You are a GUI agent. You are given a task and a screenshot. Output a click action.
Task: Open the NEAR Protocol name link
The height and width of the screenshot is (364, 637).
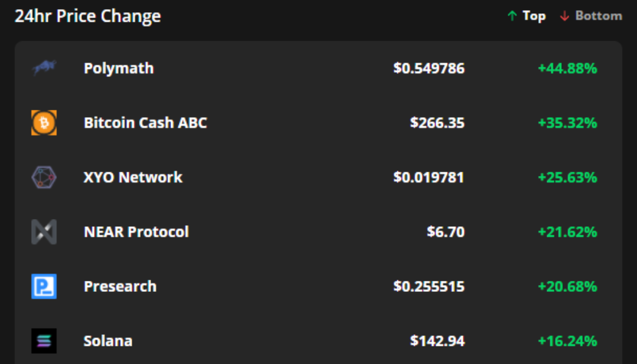(x=136, y=232)
